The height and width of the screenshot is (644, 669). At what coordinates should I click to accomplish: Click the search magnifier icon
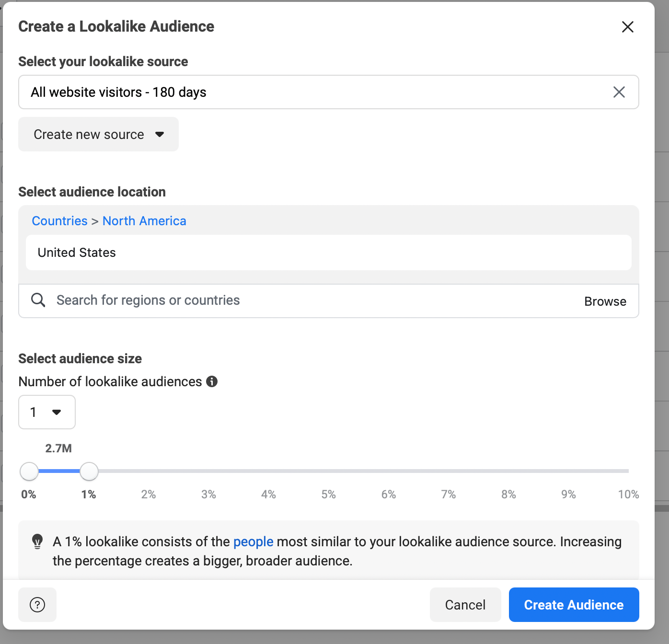point(38,300)
